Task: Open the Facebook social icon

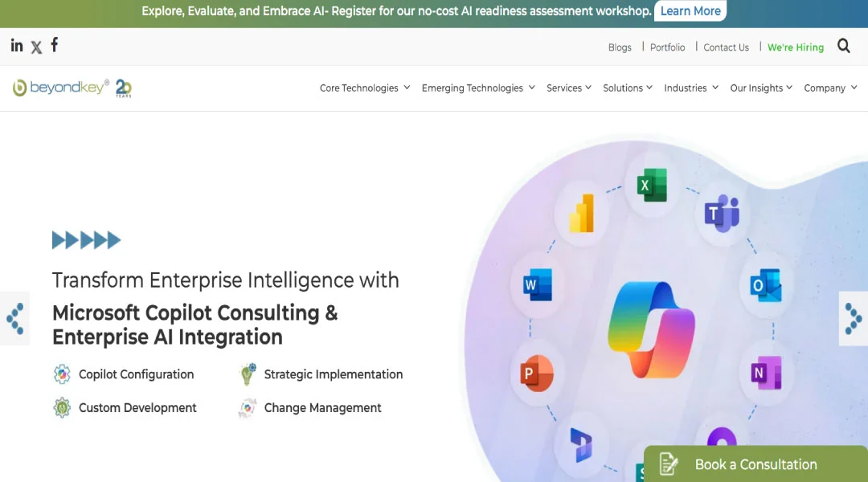Action: coord(55,45)
